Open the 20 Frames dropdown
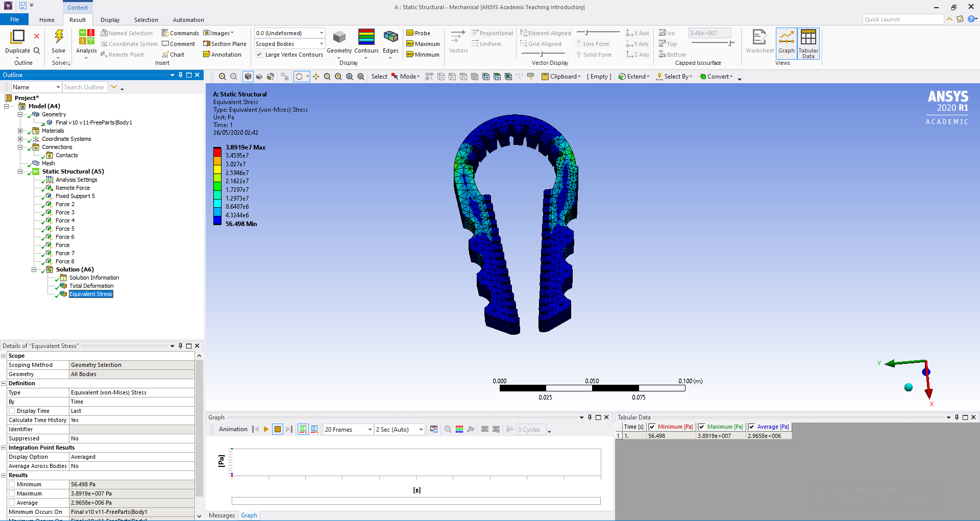Image resolution: width=980 pixels, height=521 pixels. coord(370,430)
